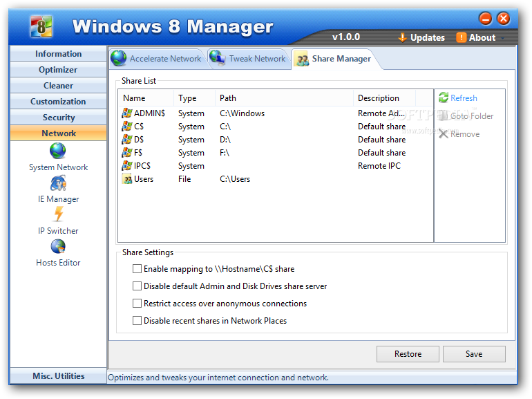
Task: Click the Tweak Network tab icon
Action: point(218,57)
